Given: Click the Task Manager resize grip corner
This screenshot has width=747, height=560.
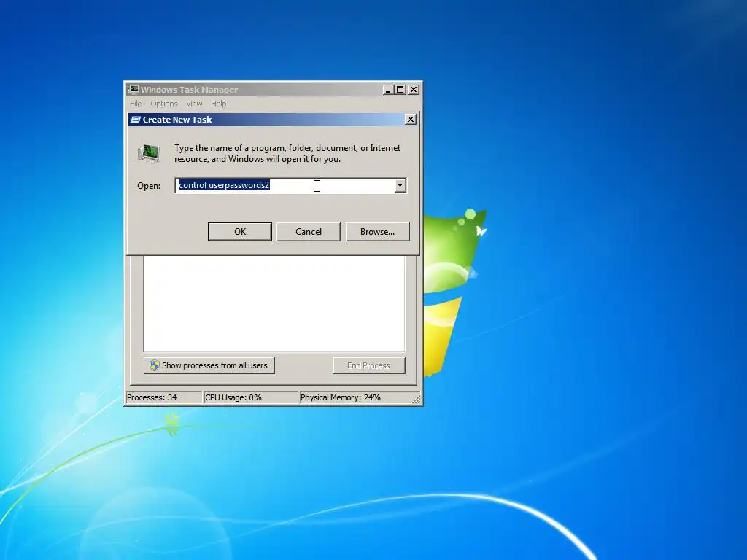Looking at the screenshot, I should pyautogui.click(x=417, y=400).
